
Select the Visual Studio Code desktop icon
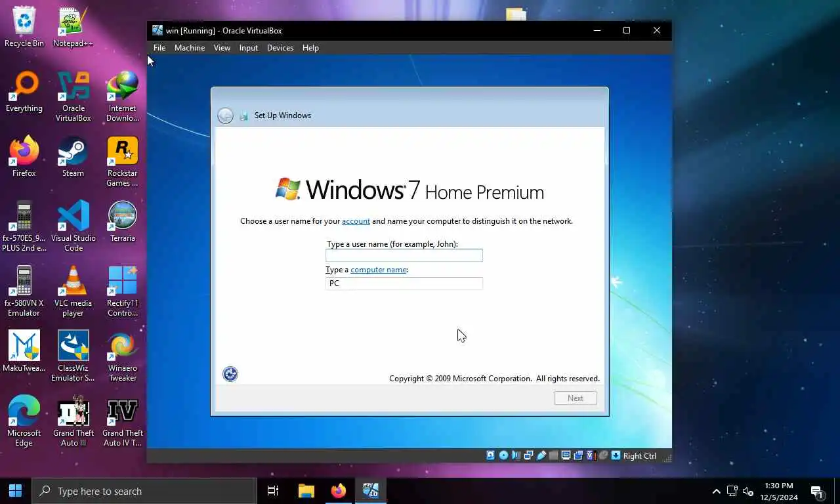[x=73, y=226]
